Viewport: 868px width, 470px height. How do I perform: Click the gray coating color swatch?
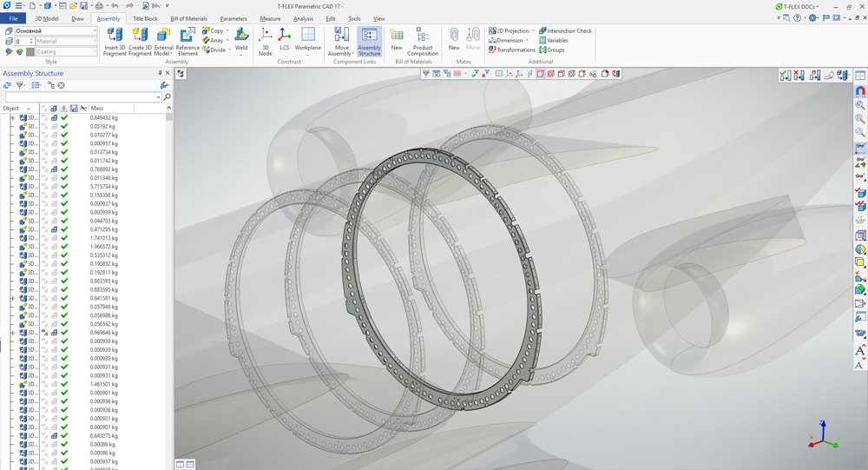coord(30,52)
